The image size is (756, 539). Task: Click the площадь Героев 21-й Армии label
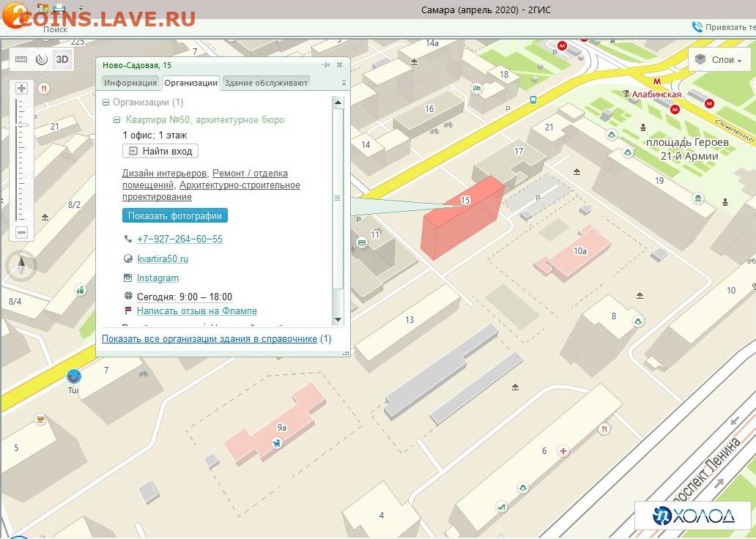[688, 149]
